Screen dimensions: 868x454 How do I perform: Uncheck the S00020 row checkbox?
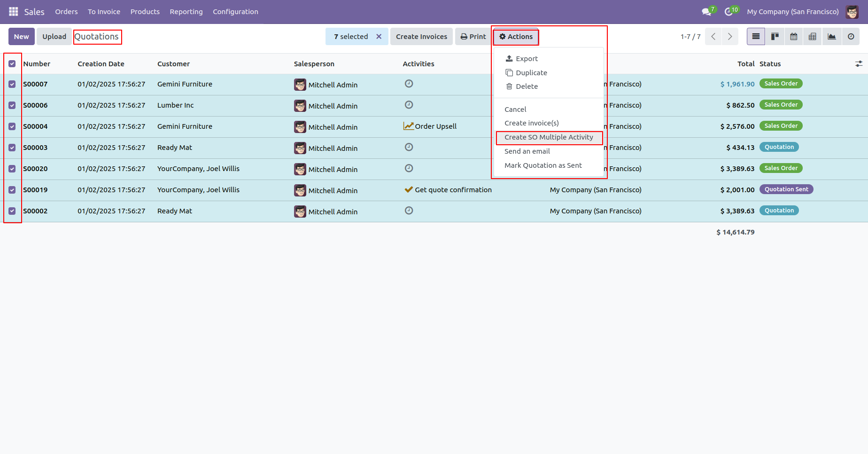12,169
